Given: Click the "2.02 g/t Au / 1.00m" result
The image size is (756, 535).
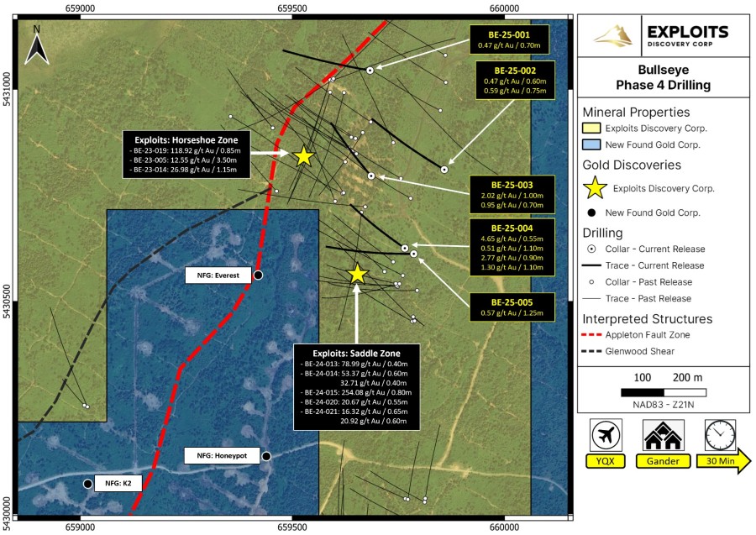Looking at the screenshot, I should click(512, 196).
